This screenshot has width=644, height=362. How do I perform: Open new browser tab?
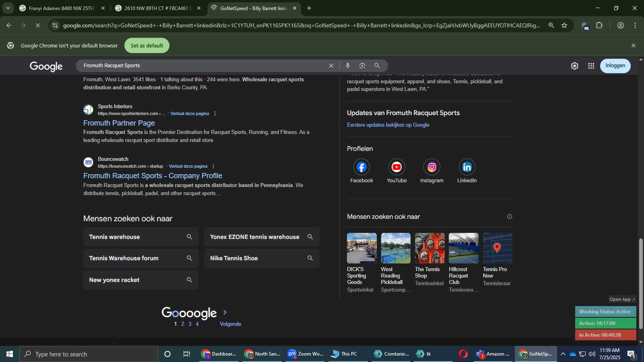click(x=309, y=8)
